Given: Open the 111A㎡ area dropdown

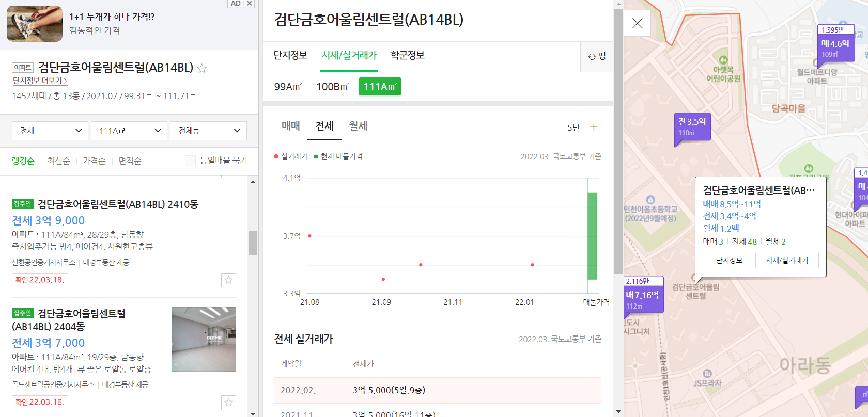Looking at the screenshot, I should (x=129, y=131).
